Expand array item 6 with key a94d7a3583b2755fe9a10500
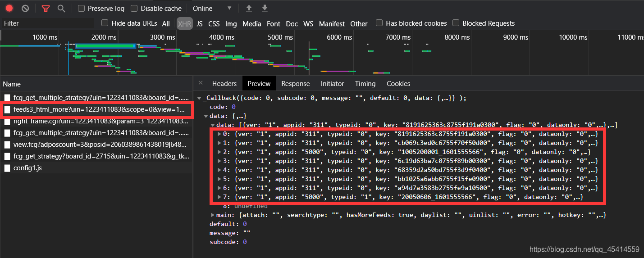The width and height of the screenshot is (644, 258). [219, 188]
